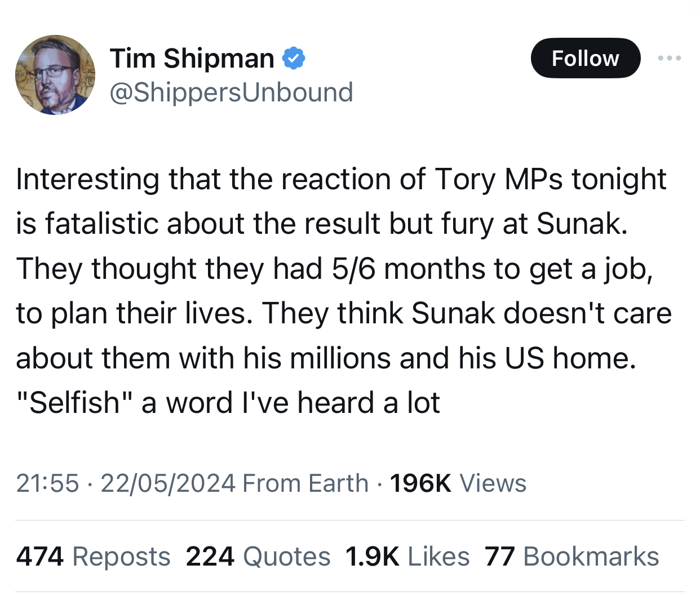
Task: Click the word Views beside 196K
Action: (493, 483)
